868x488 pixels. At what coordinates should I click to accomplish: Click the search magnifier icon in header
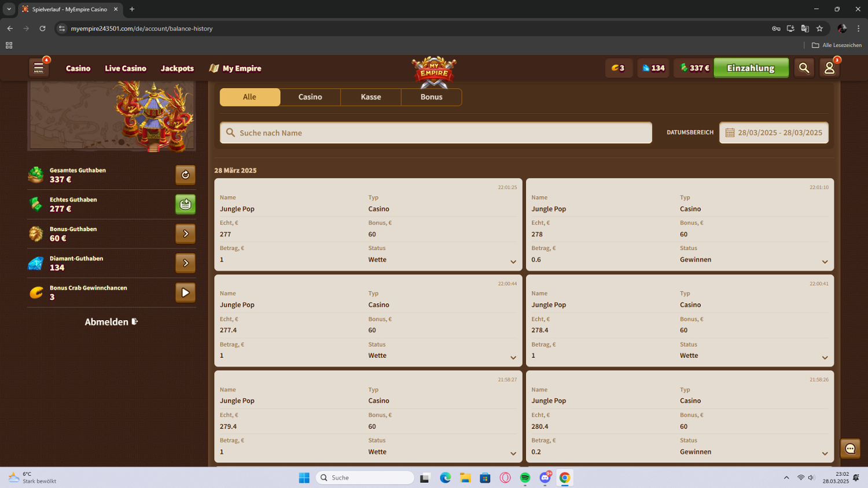click(x=804, y=68)
